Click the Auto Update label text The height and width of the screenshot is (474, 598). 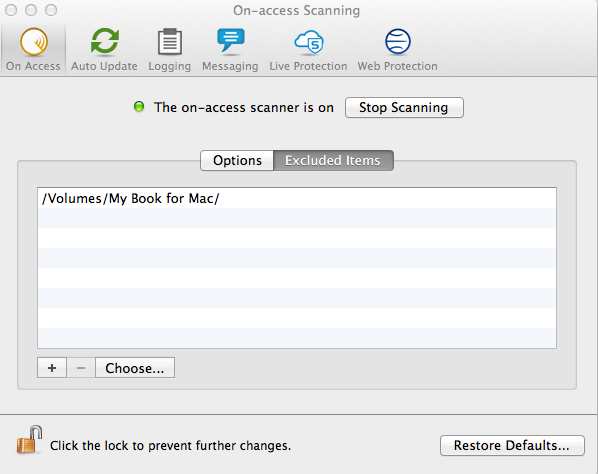click(x=104, y=66)
